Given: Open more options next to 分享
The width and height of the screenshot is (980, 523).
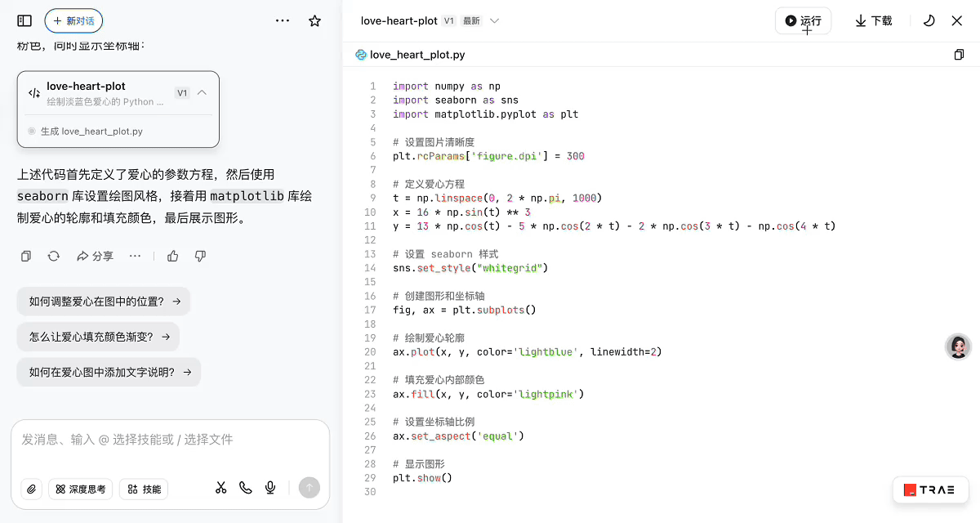Looking at the screenshot, I should click(136, 256).
